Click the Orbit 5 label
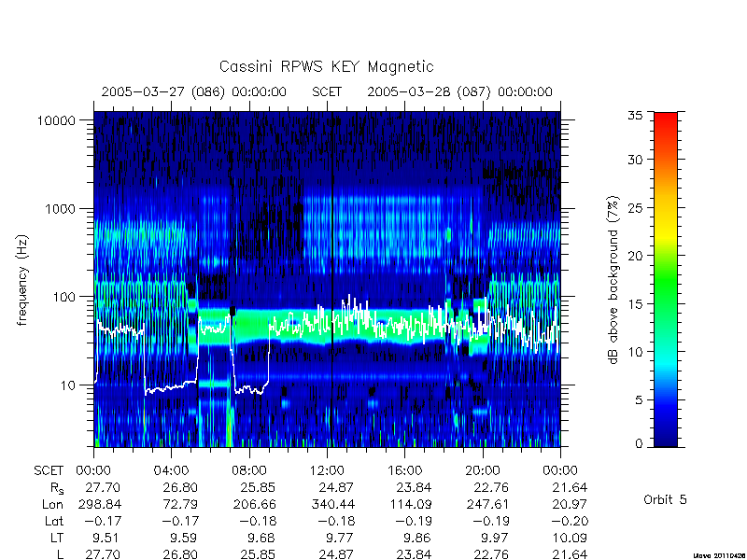The width and height of the screenshot is (747, 560). coord(665,499)
